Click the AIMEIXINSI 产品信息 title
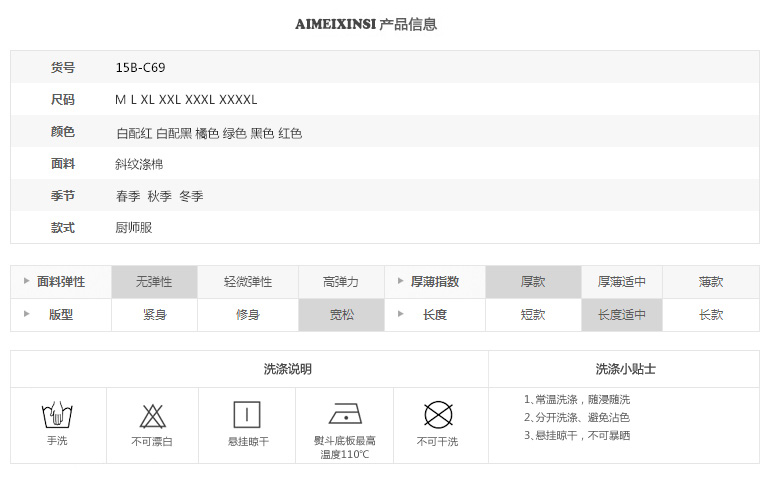The height and width of the screenshot is (482, 780). pos(366,24)
